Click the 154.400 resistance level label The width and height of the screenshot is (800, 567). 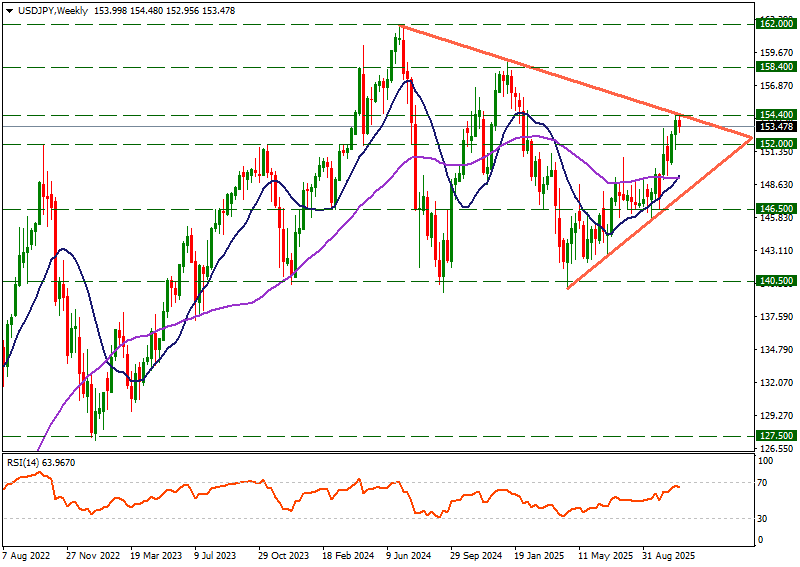click(x=773, y=115)
